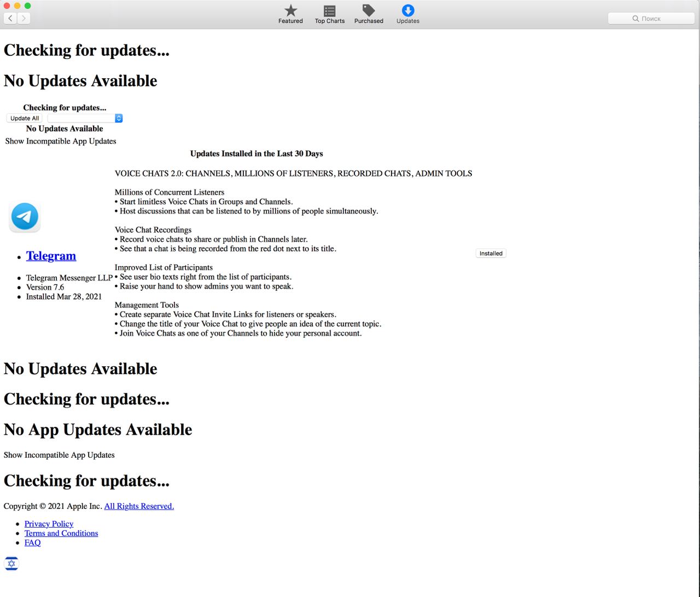The image size is (700, 597).
Task: Open the Telegram app link
Action: point(51,256)
